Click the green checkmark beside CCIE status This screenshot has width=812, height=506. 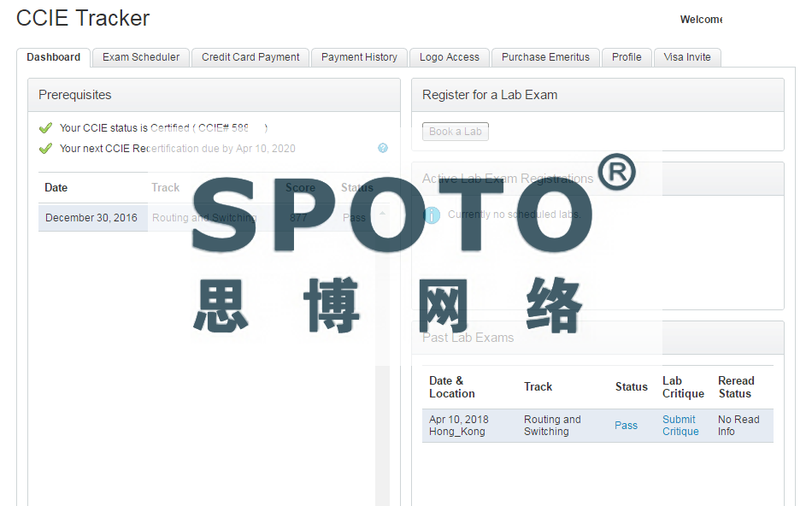[x=46, y=128]
